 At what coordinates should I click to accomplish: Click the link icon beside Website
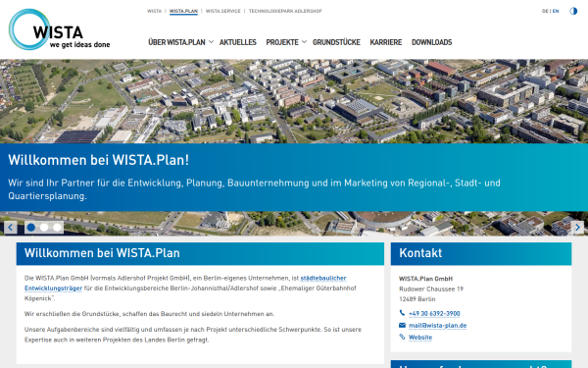402,337
